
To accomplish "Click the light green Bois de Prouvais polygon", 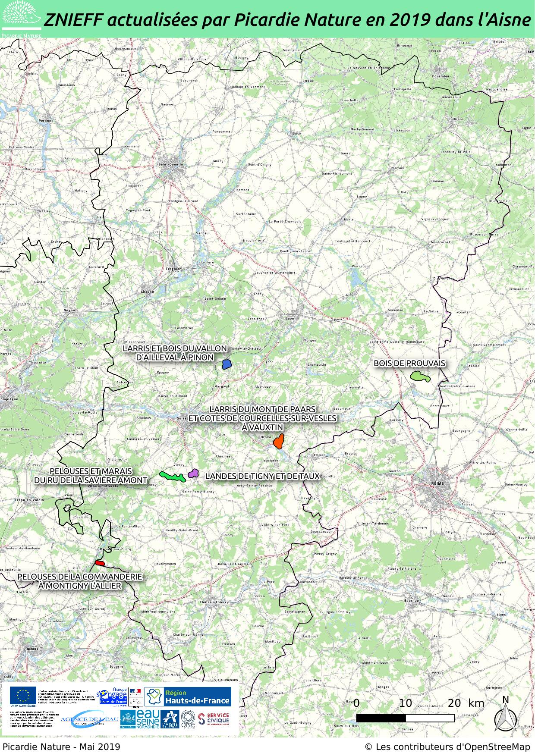I will coord(419,376).
